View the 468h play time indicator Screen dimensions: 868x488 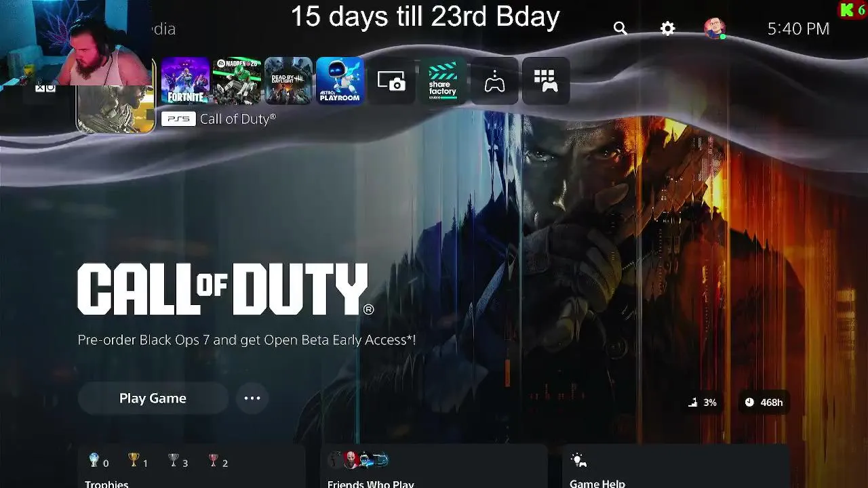click(764, 403)
